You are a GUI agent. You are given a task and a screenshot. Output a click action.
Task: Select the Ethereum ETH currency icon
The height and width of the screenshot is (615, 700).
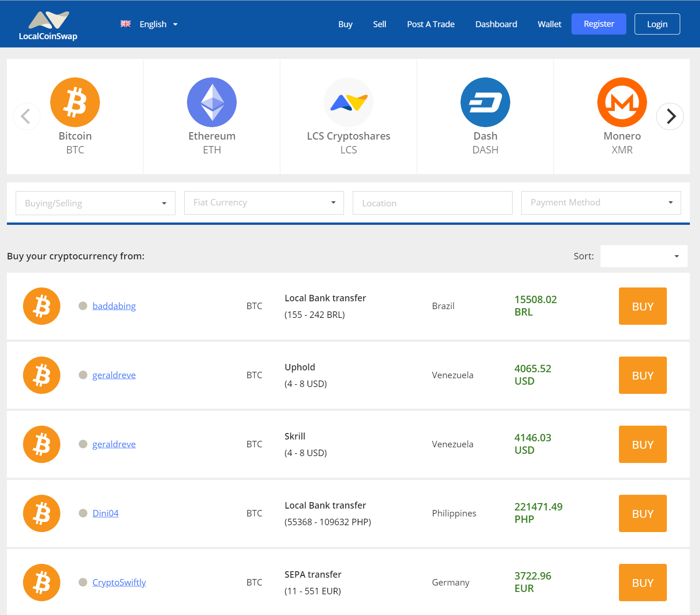tap(211, 102)
